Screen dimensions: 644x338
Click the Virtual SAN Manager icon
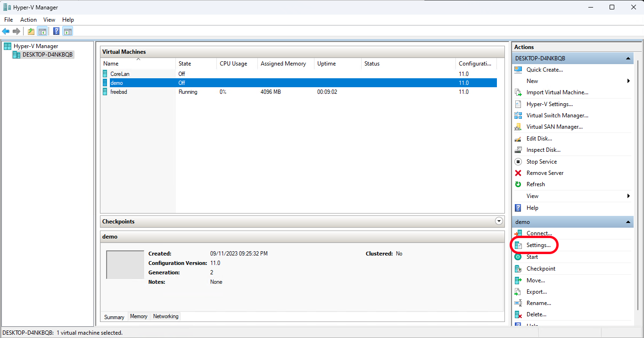tap(518, 127)
